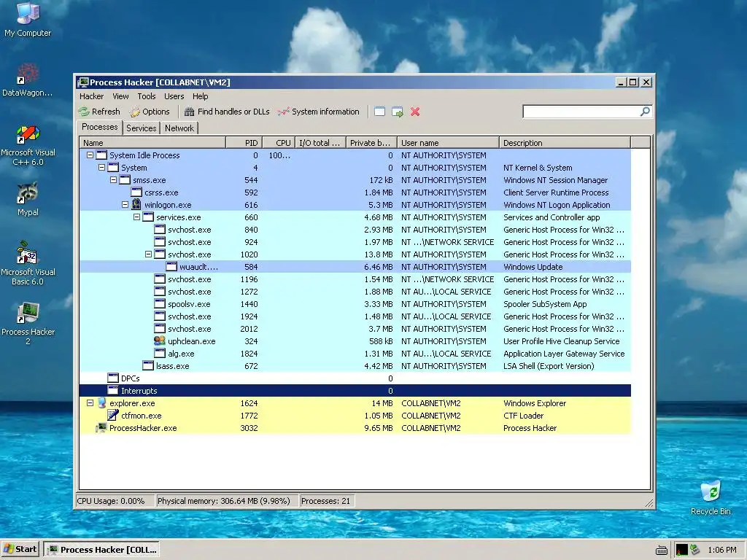Click the winlogon.exe process icon
This screenshot has height=560, width=747.
(136, 205)
